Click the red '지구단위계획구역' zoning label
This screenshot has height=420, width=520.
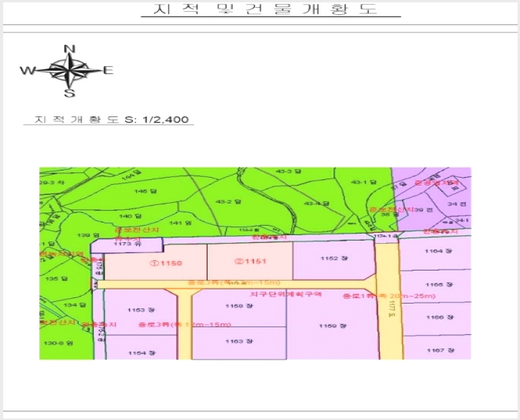[x=286, y=294]
